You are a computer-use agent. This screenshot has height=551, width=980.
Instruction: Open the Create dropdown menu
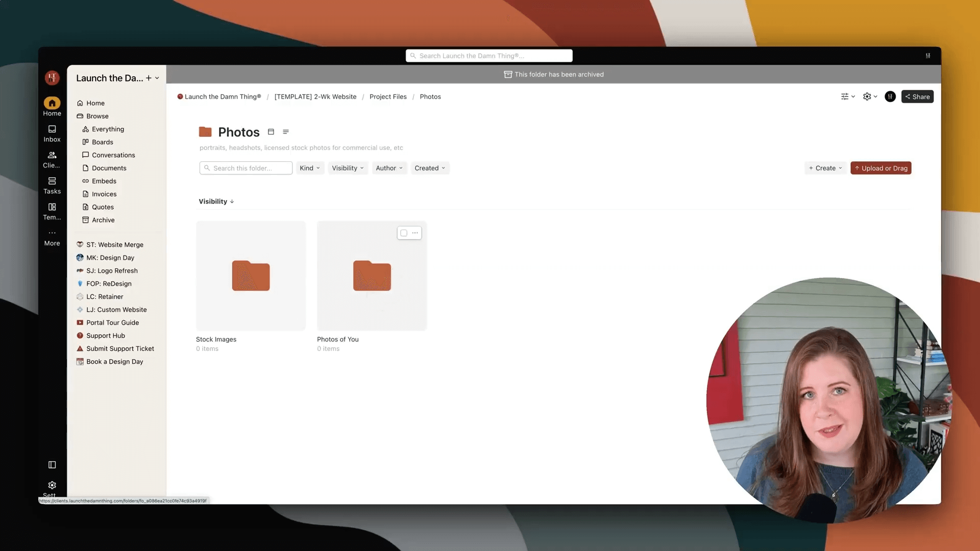coord(825,168)
